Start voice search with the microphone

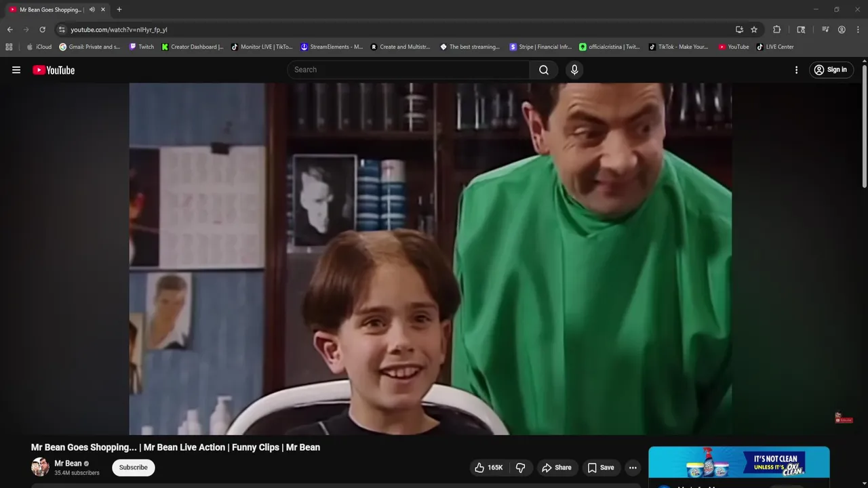[x=574, y=70]
